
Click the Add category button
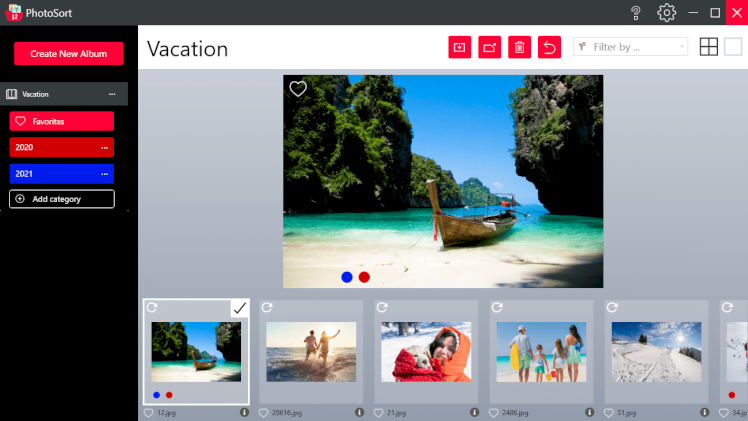point(62,199)
